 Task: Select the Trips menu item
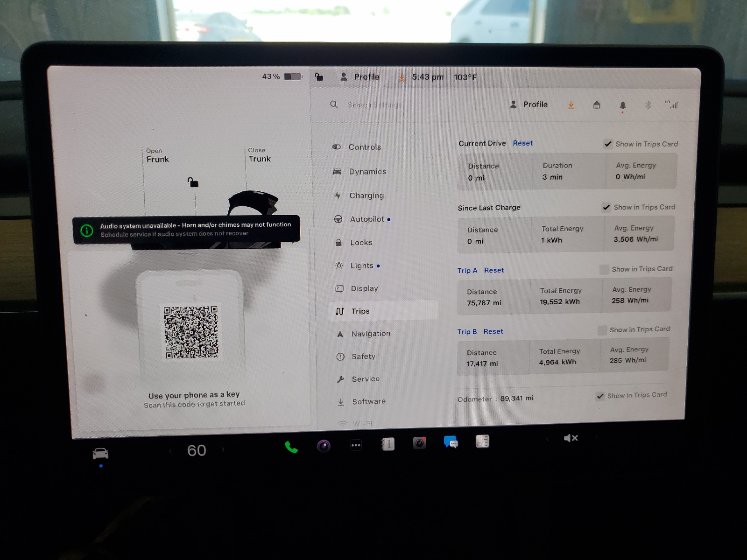(x=384, y=311)
